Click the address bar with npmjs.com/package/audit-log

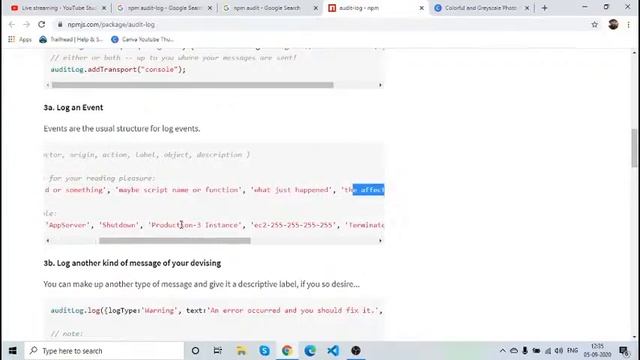tap(321, 24)
